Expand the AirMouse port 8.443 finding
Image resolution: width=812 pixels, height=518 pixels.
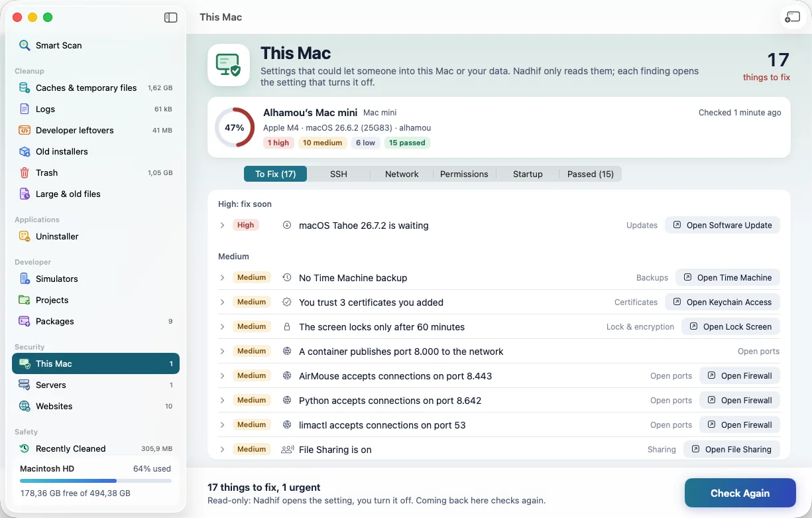(223, 376)
